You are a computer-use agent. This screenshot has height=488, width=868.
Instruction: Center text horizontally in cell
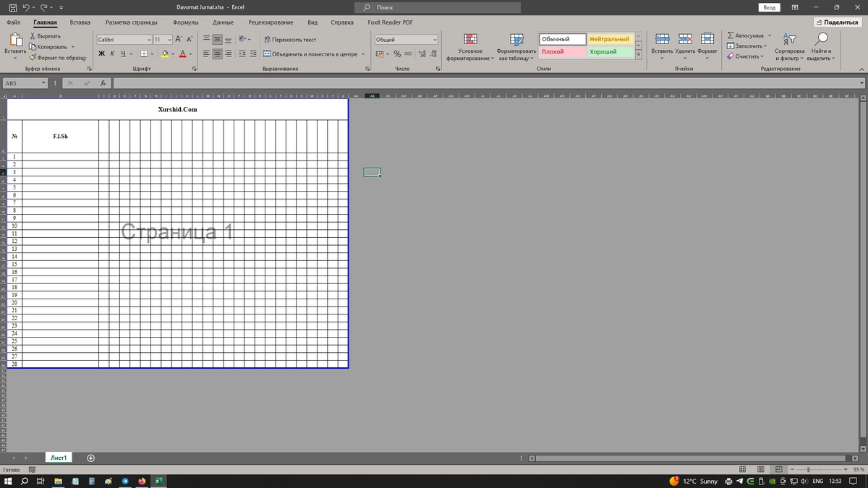[218, 53]
